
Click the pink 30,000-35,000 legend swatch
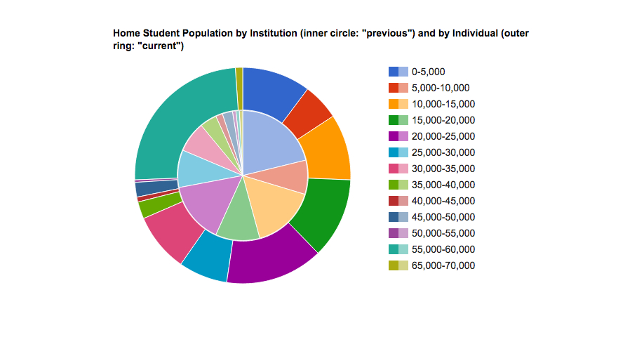pos(398,169)
